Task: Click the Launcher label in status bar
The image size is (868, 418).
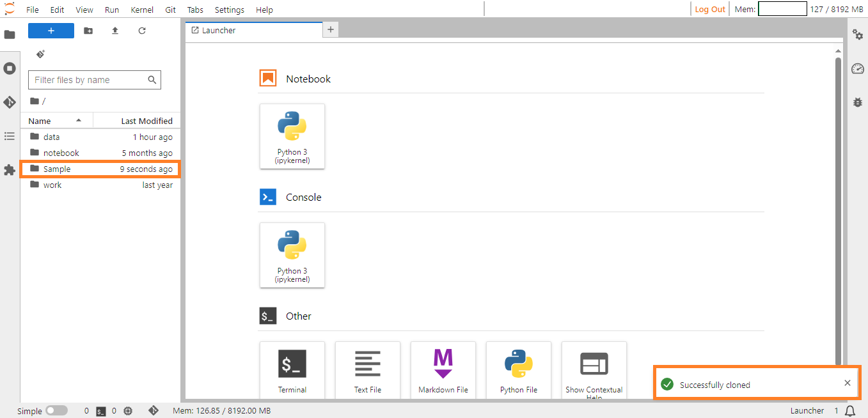Action: (x=807, y=411)
